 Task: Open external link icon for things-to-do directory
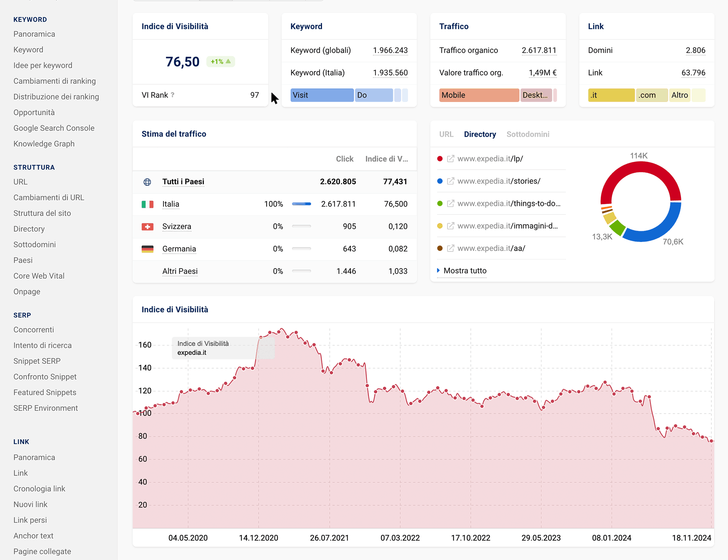[450, 204]
